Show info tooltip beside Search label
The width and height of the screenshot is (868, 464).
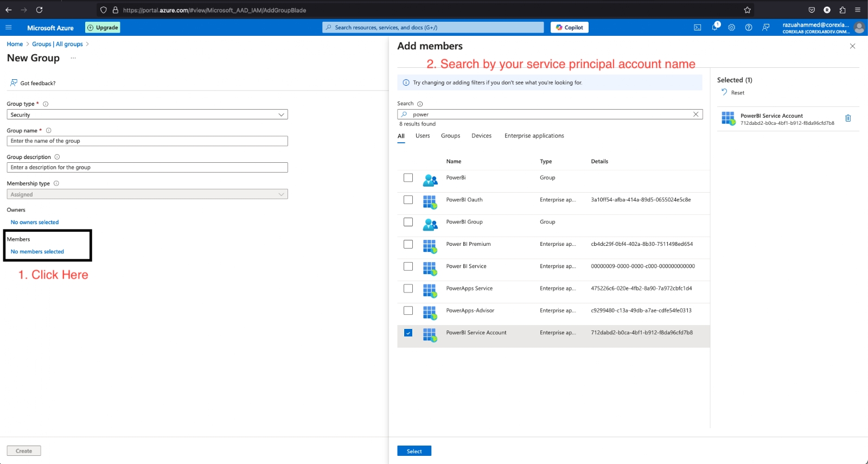420,104
